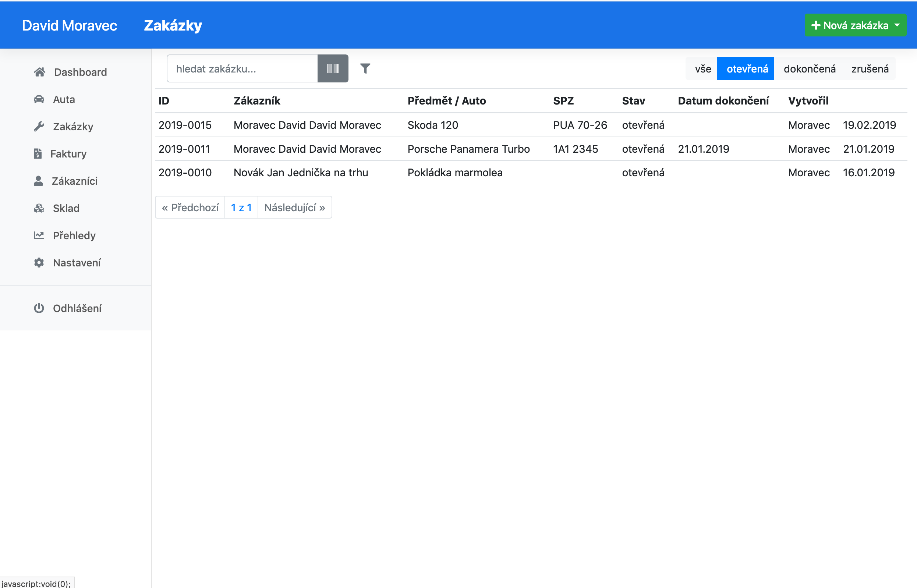Open order 2019-0015 Skoda 120 row

(x=432, y=125)
